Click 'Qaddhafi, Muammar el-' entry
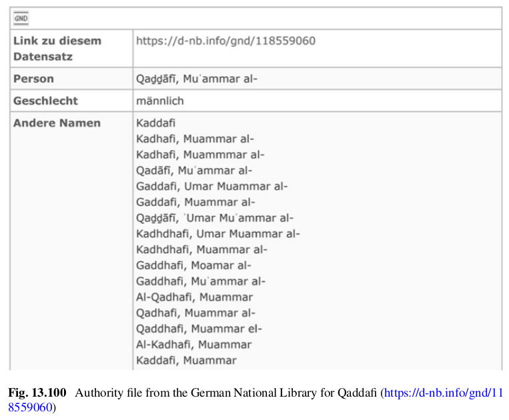 point(199,329)
